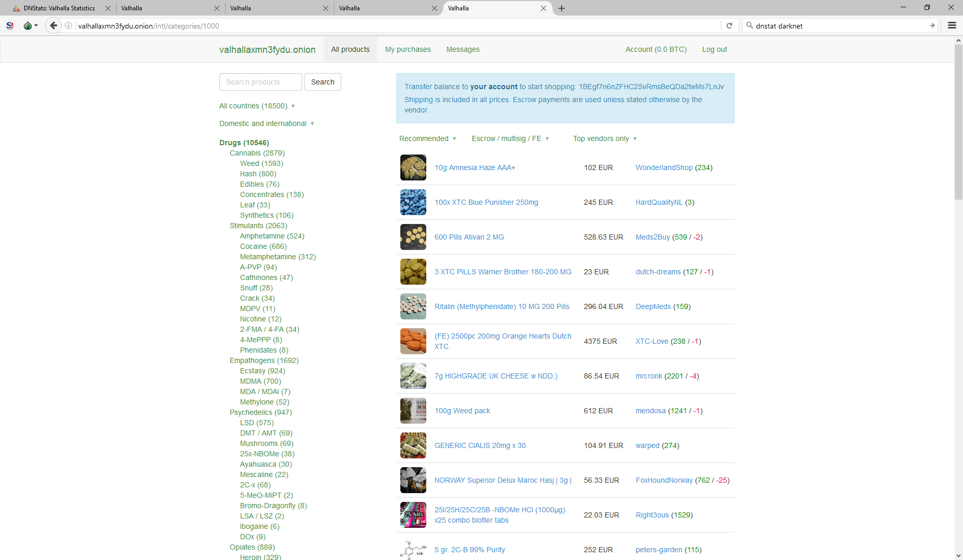The width and height of the screenshot is (963, 560).
Task: Open Warner Brother pills thumbnail
Action: point(413,272)
